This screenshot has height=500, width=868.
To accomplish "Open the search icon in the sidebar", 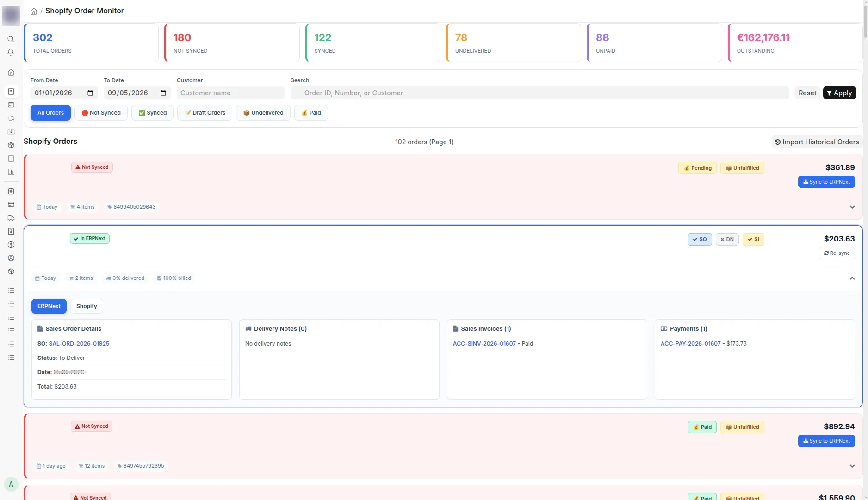I will coord(11,39).
